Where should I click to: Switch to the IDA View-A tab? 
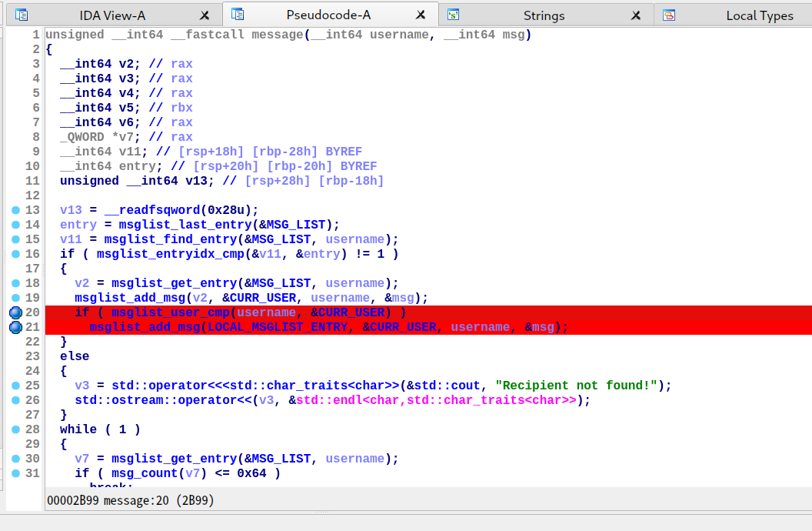(112, 15)
